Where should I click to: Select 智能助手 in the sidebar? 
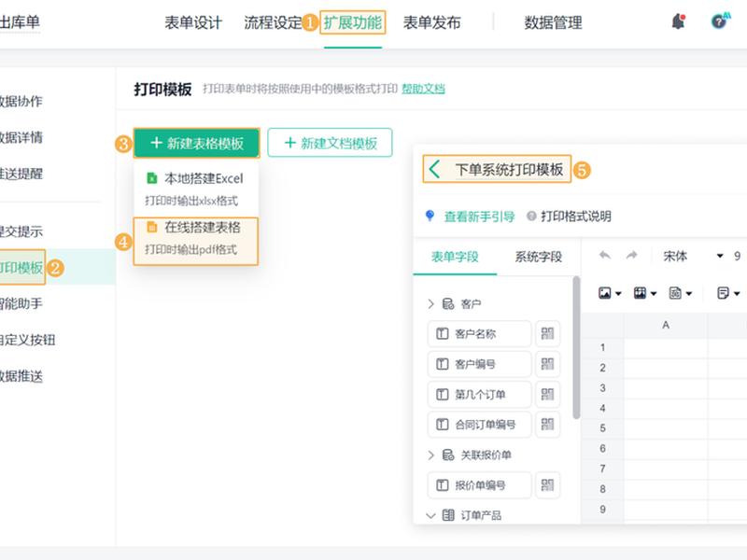click(21, 303)
